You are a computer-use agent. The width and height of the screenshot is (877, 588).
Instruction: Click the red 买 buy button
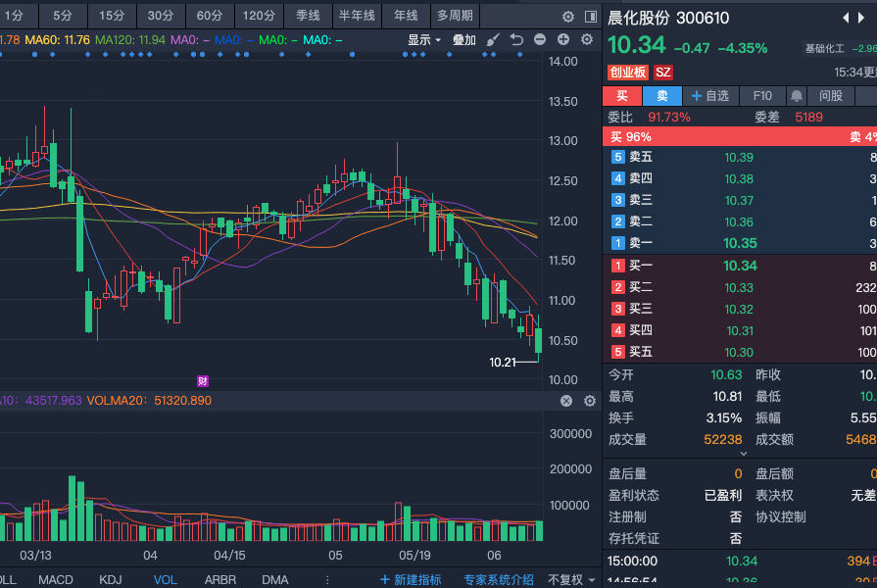point(622,96)
